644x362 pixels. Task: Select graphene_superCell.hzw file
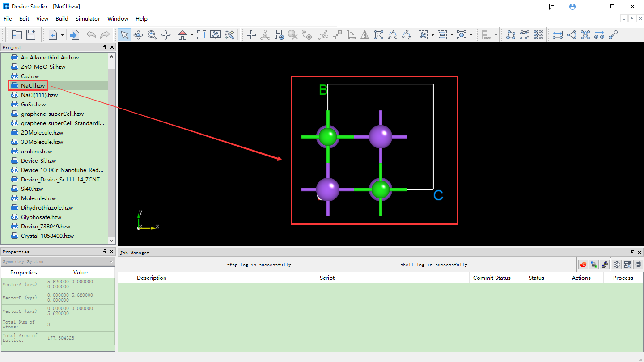click(52, 114)
